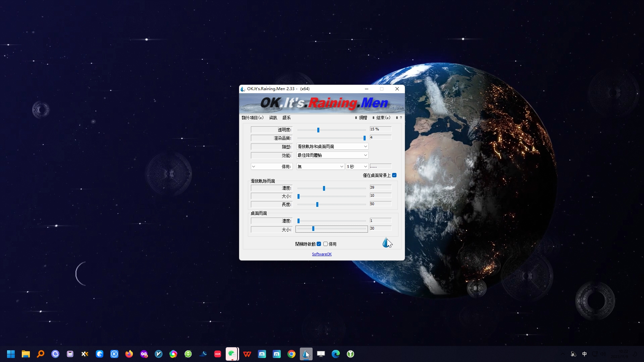Open Microsoft Edge from taskbar

(336, 354)
